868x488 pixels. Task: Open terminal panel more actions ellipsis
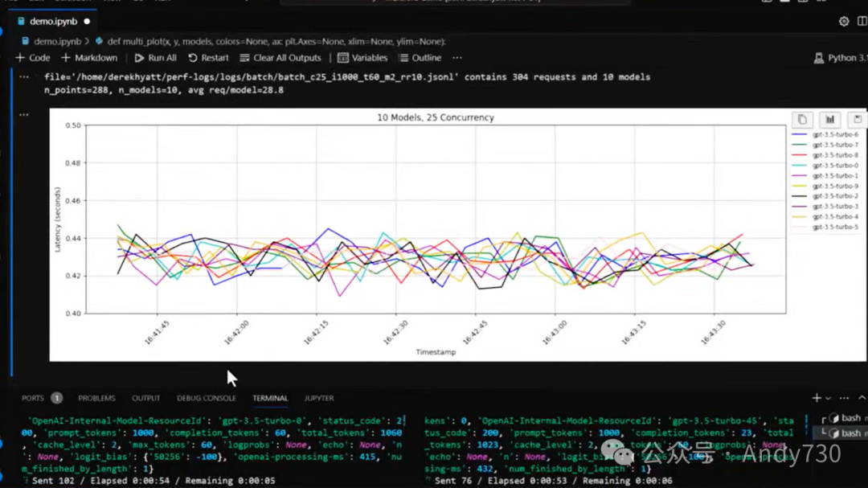844,398
